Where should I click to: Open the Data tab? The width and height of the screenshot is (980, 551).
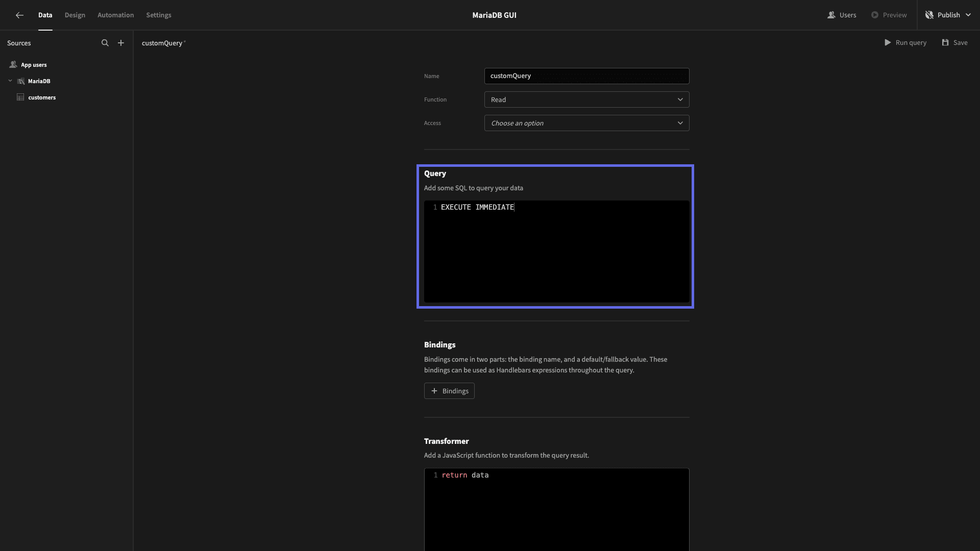coord(45,15)
